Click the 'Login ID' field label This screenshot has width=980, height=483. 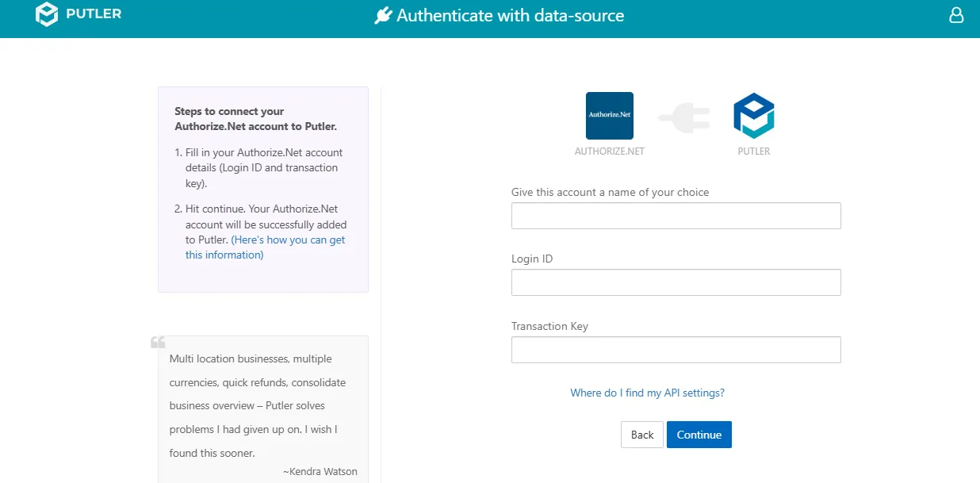coord(532,259)
